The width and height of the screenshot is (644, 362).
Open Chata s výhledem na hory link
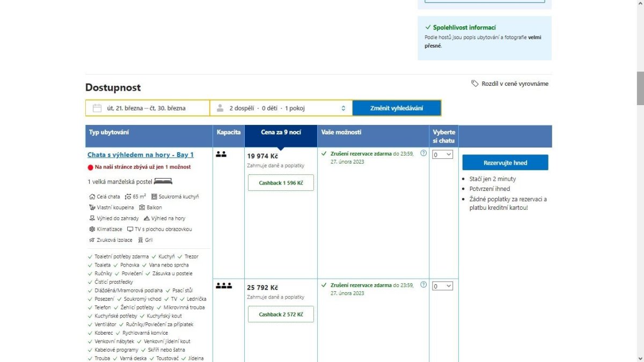click(141, 155)
